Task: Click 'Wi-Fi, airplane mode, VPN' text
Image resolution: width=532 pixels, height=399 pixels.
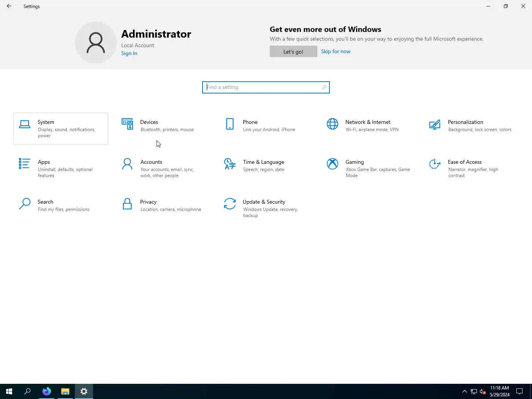Action: (372, 130)
